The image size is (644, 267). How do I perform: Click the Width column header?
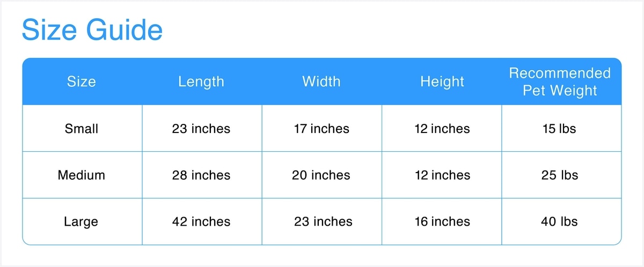coord(321,81)
